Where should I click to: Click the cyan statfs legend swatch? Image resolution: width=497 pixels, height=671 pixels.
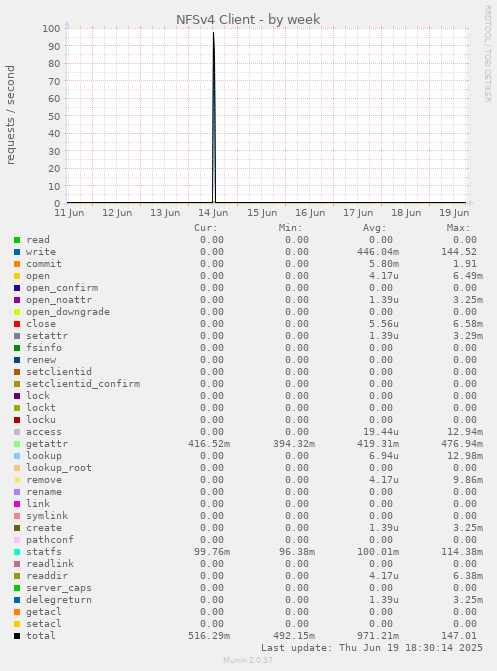[x=17, y=552]
